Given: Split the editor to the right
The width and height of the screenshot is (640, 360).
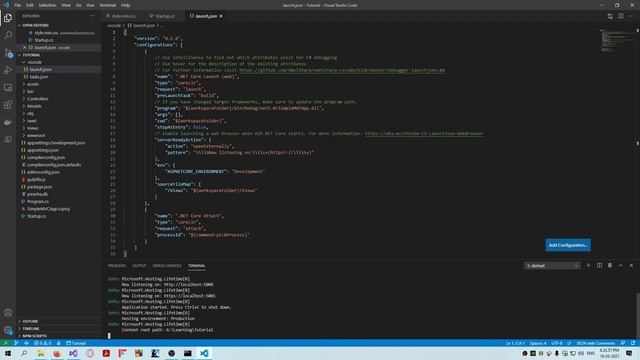Looking at the screenshot, I should click(620, 16).
